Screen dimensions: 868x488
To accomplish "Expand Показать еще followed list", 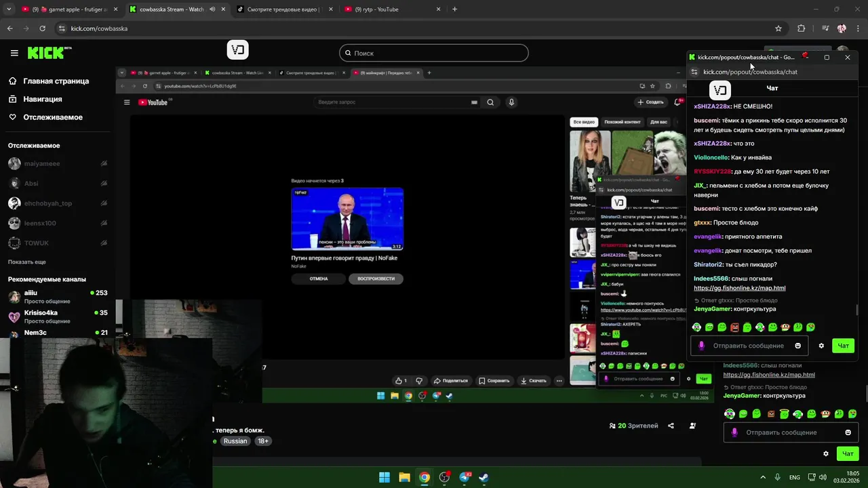I will (x=27, y=262).
